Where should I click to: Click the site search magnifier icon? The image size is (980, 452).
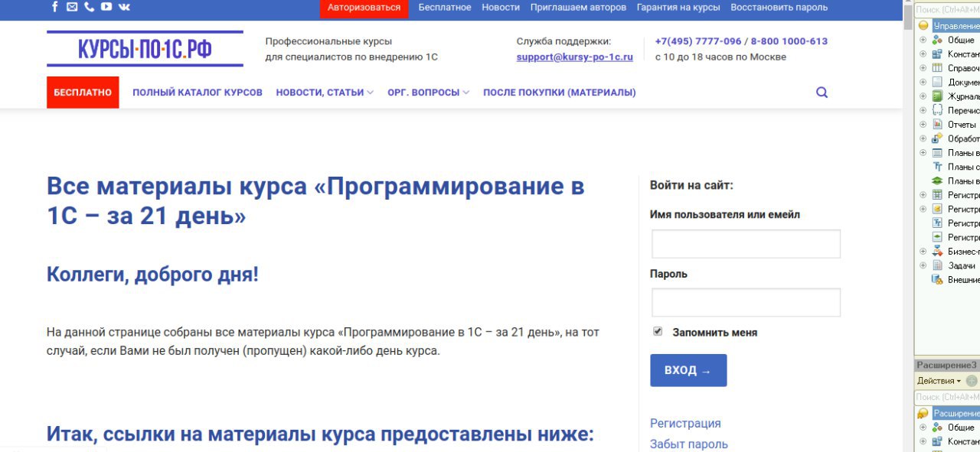tap(822, 93)
